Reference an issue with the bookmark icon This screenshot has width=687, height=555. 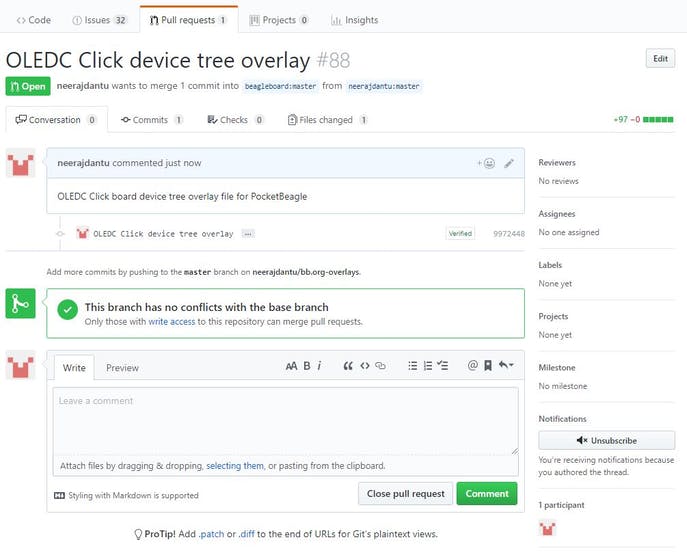(x=488, y=366)
